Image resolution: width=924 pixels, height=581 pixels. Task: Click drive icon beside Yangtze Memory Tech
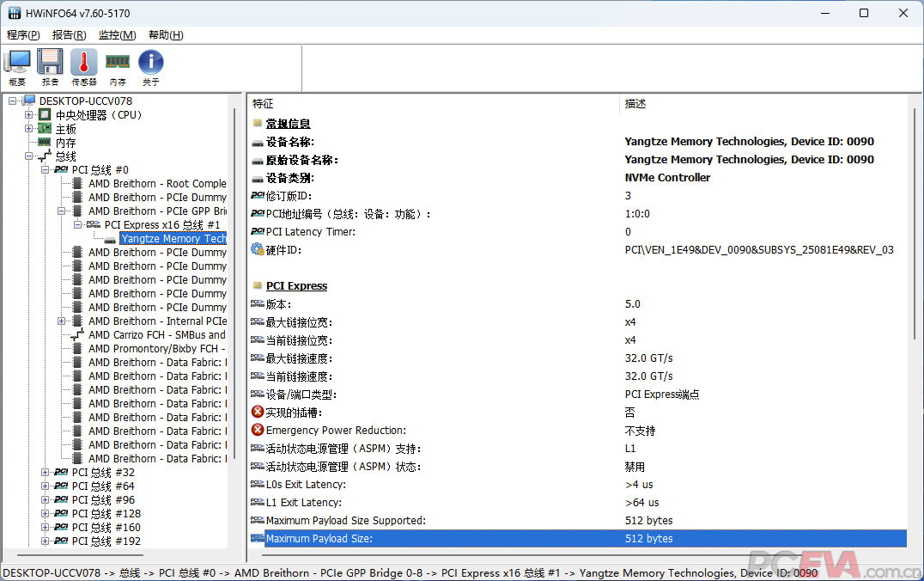[110, 240]
